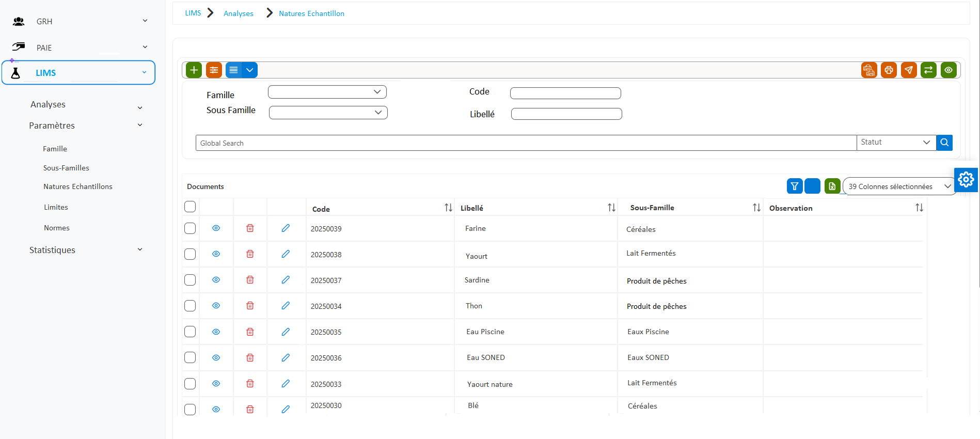Open the orange filter sliders button
Image resolution: width=980 pixels, height=439 pixels.
tap(214, 70)
